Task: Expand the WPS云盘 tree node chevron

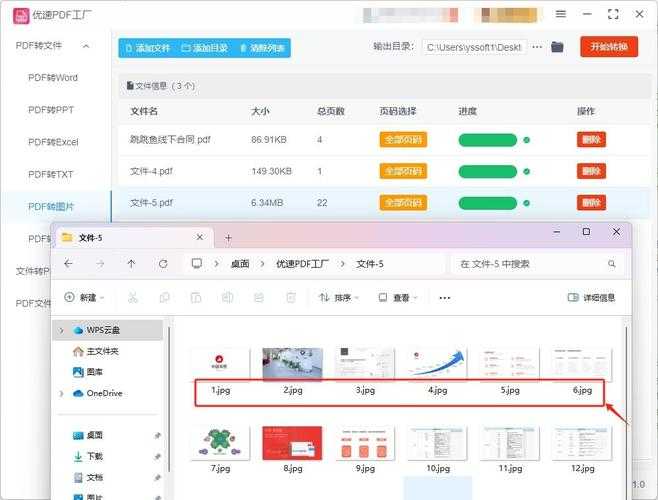Action: click(61, 330)
